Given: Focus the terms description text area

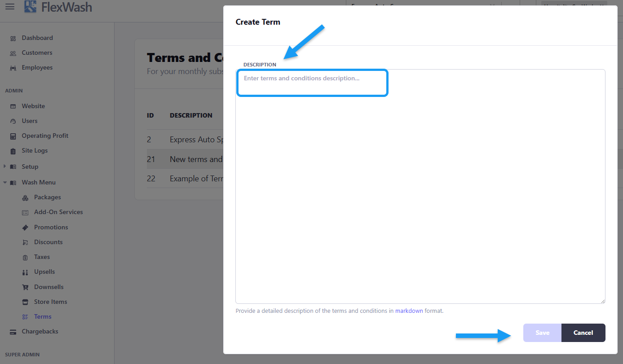Looking at the screenshot, I should click(x=420, y=186).
